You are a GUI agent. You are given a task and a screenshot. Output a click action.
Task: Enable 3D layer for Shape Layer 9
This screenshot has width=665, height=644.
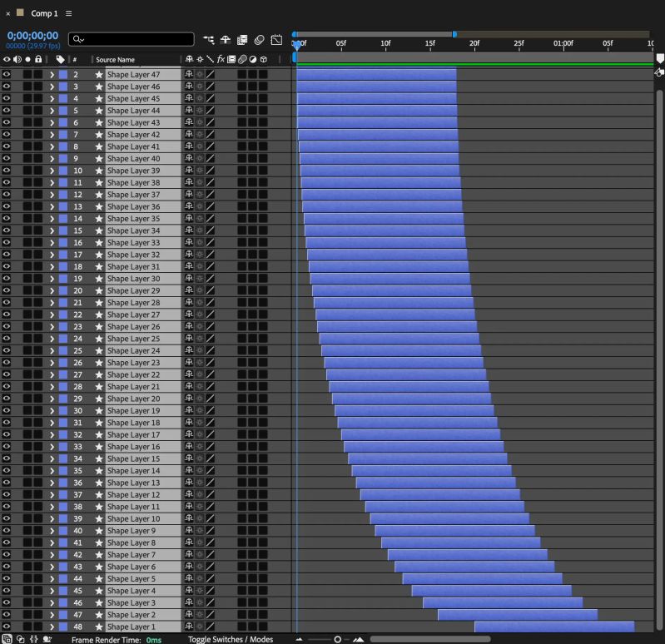[263, 531]
